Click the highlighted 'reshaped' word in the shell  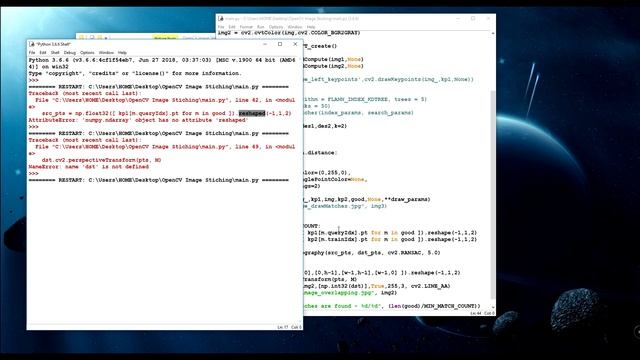(x=252, y=113)
